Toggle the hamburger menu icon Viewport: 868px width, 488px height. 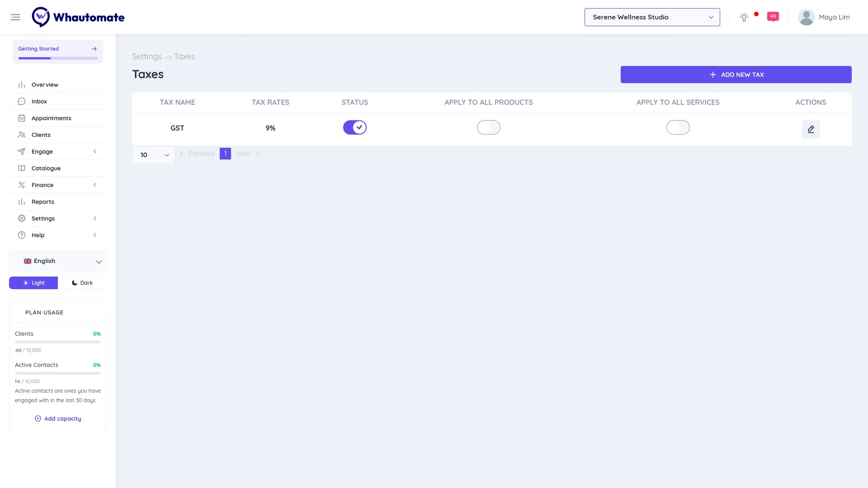[x=15, y=17]
